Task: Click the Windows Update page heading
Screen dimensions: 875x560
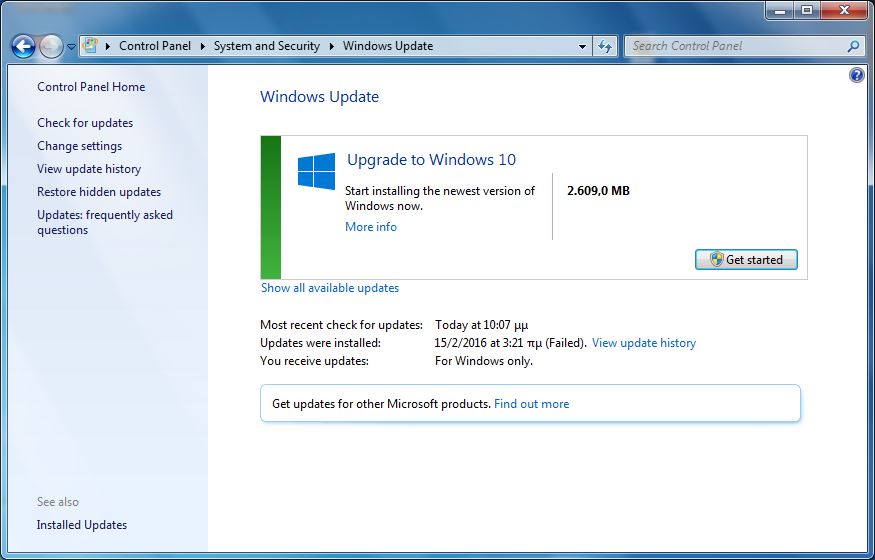Action: (319, 96)
